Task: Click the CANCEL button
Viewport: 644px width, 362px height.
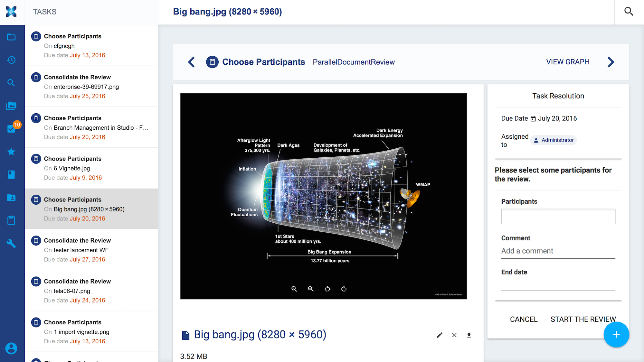Action: [x=524, y=319]
